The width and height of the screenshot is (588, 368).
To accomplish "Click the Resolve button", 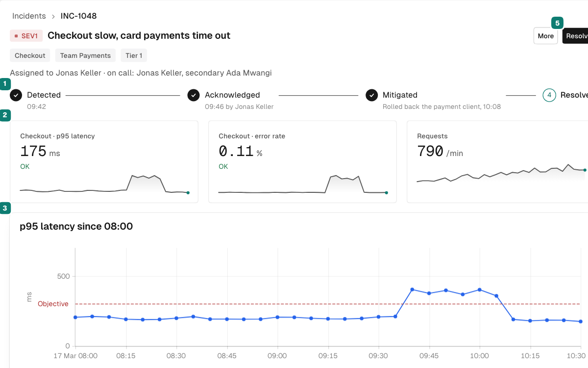I will [x=575, y=36].
